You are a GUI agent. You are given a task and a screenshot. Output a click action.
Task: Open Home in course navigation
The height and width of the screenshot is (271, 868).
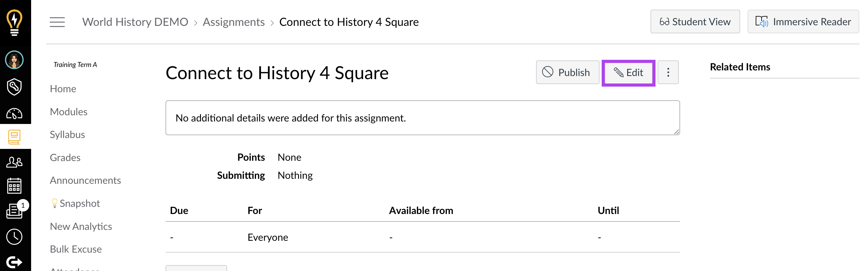tap(63, 89)
